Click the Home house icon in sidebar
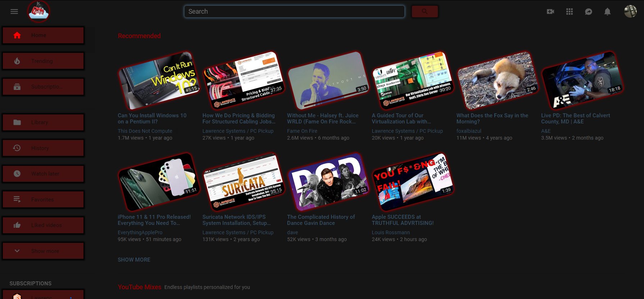644x299 pixels. coord(17,35)
